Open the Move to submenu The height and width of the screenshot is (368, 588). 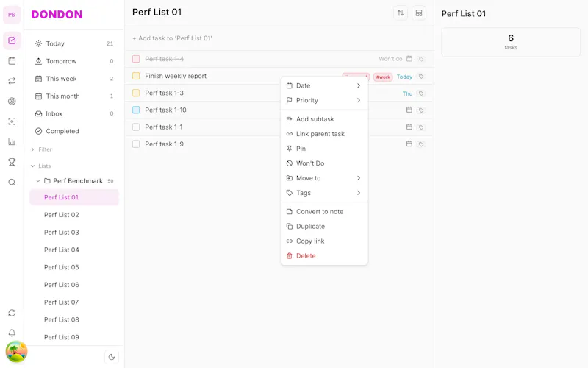(324, 178)
